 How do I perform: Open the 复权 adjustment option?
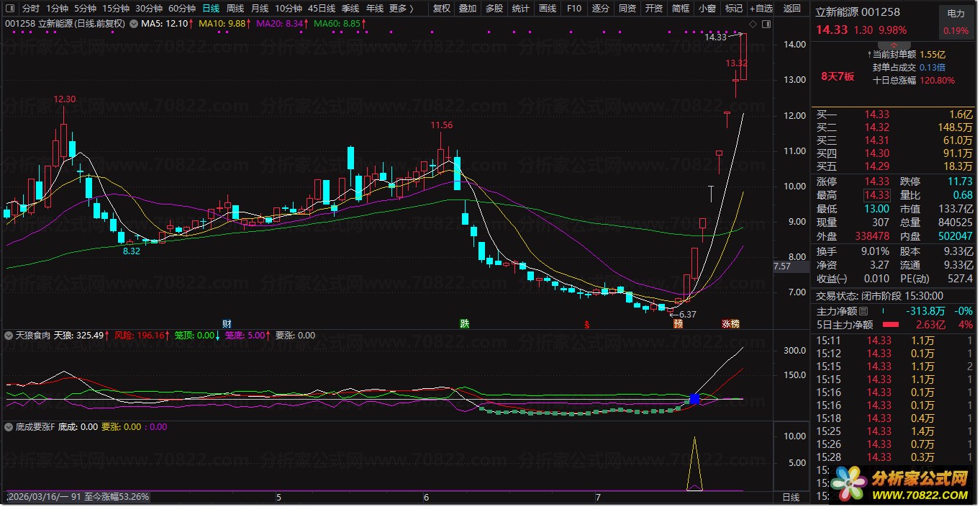pos(442,9)
